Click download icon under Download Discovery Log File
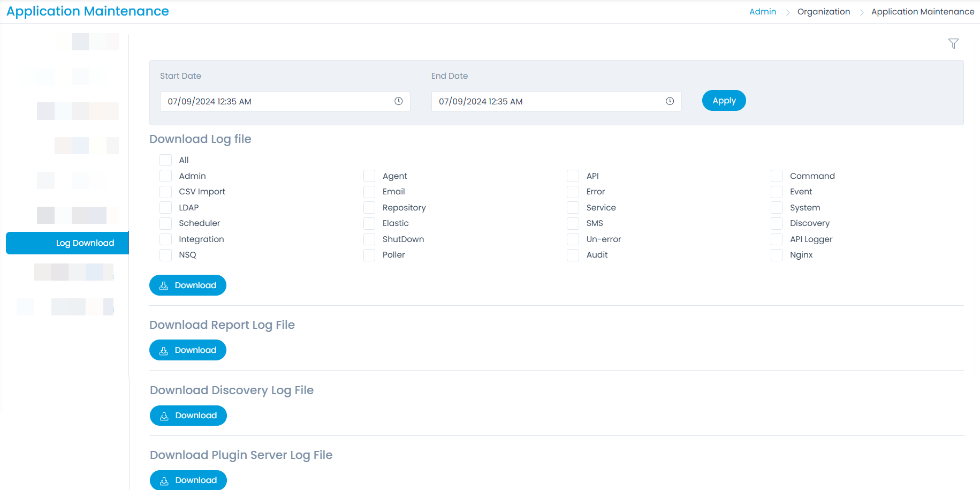Viewport: 980px width, 490px height. (164, 415)
